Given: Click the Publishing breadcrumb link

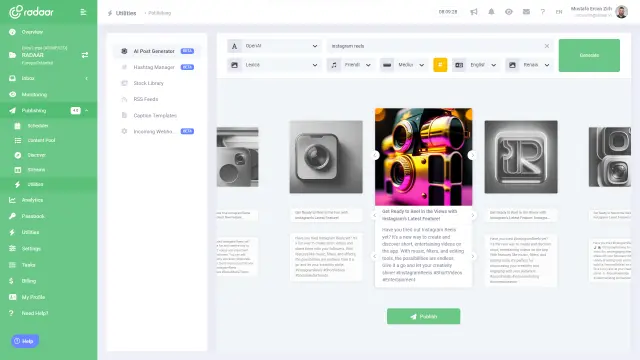Looking at the screenshot, I should [160, 13].
